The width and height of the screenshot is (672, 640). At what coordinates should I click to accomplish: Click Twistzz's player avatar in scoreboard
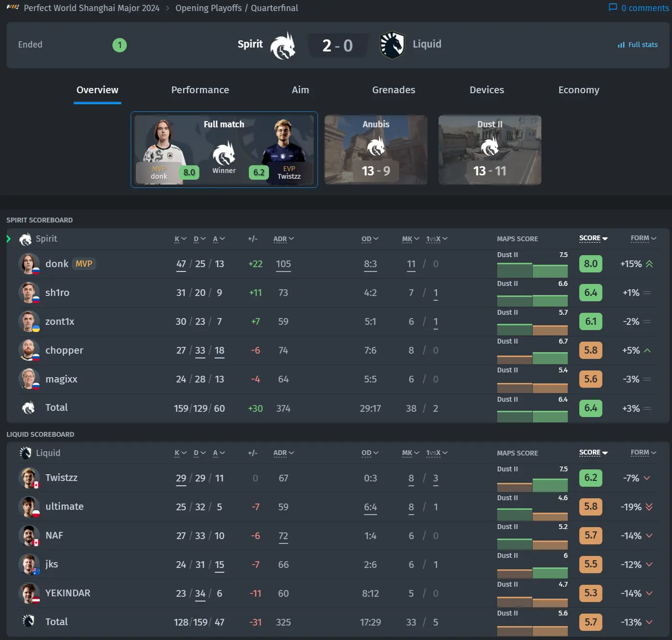tap(29, 478)
